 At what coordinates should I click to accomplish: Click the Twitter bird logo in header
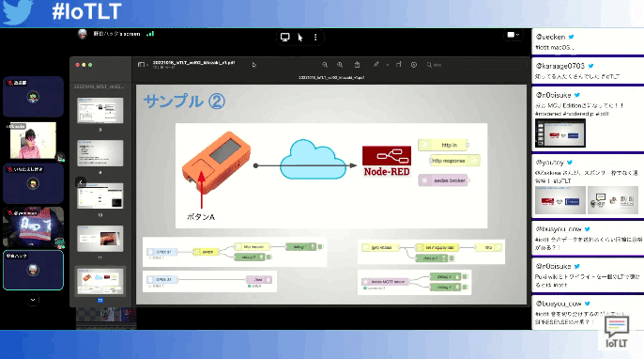click(17, 11)
